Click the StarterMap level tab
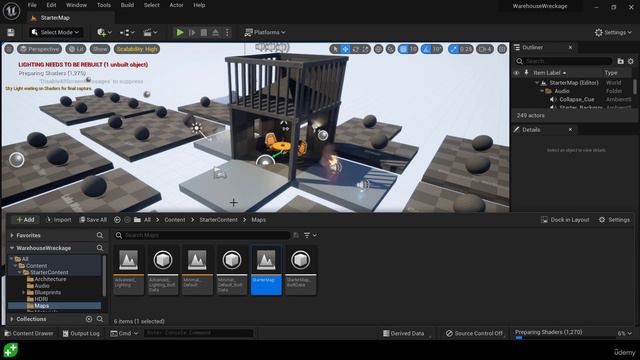Screen dimensions: 640x360 [55, 18]
